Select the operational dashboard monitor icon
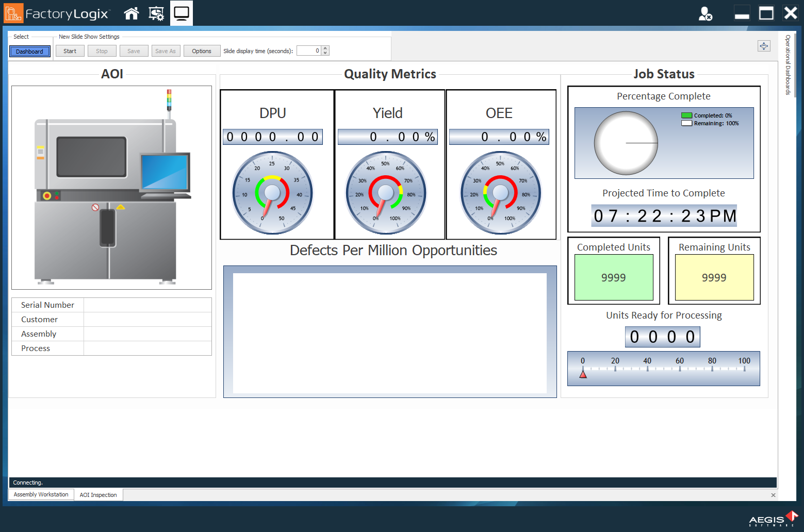This screenshot has height=532, width=804. pos(181,13)
